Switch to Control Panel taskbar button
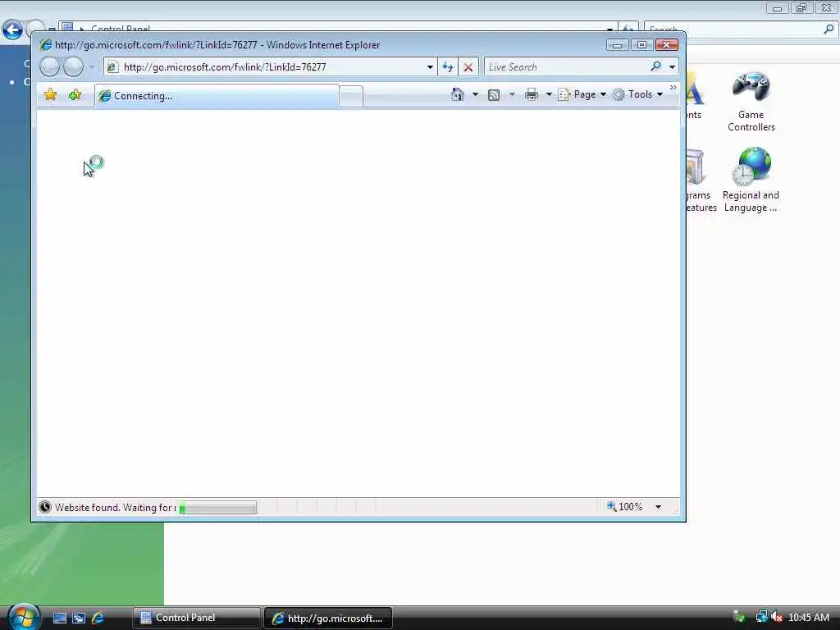840x630 pixels. pyautogui.click(x=196, y=618)
